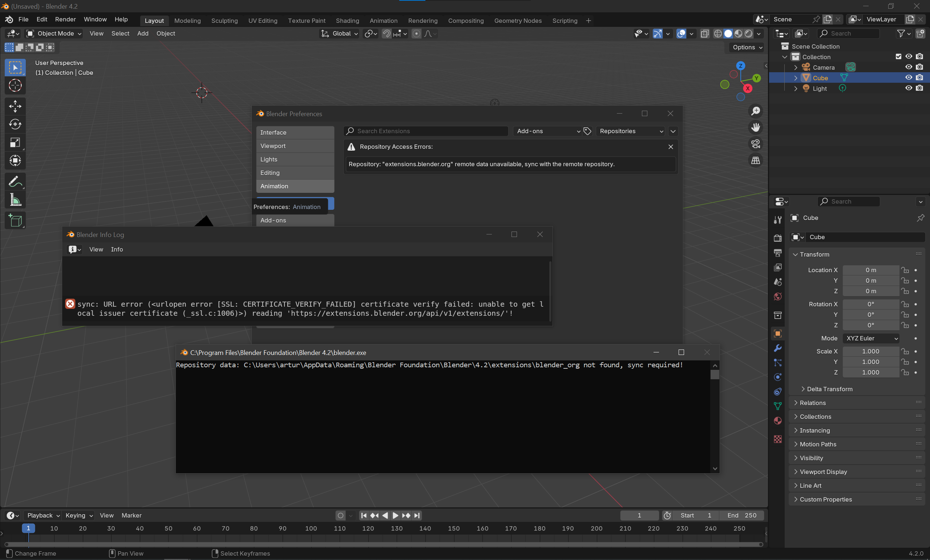This screenshot has width=930, height=560.
Task: Open the Modifiers wrench properties tab
Action: point(777,348)
